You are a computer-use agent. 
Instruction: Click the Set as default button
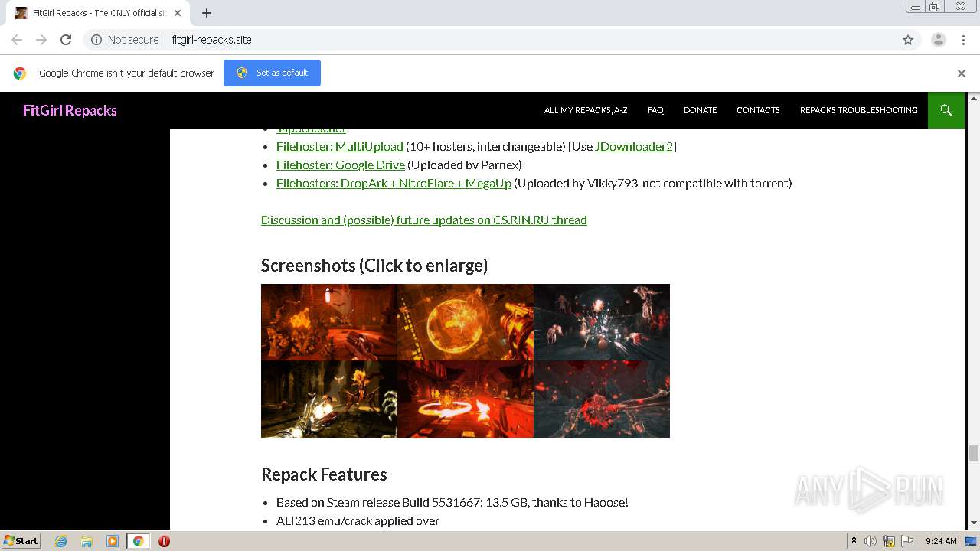point(272,73)
